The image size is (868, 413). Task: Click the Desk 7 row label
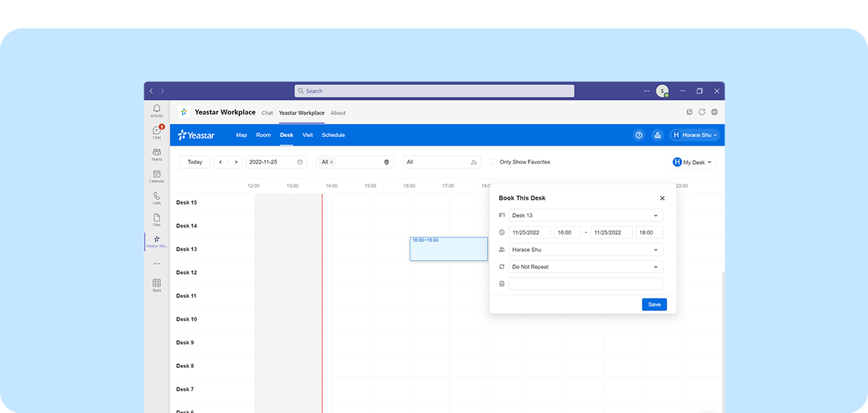click(x=185, y=389)
